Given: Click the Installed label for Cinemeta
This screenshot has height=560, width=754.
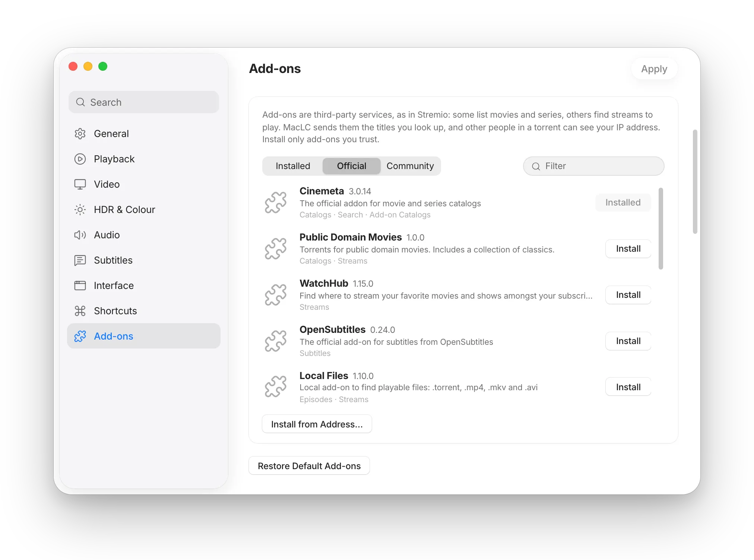Looking at the screenshot, I should point(623,203).
